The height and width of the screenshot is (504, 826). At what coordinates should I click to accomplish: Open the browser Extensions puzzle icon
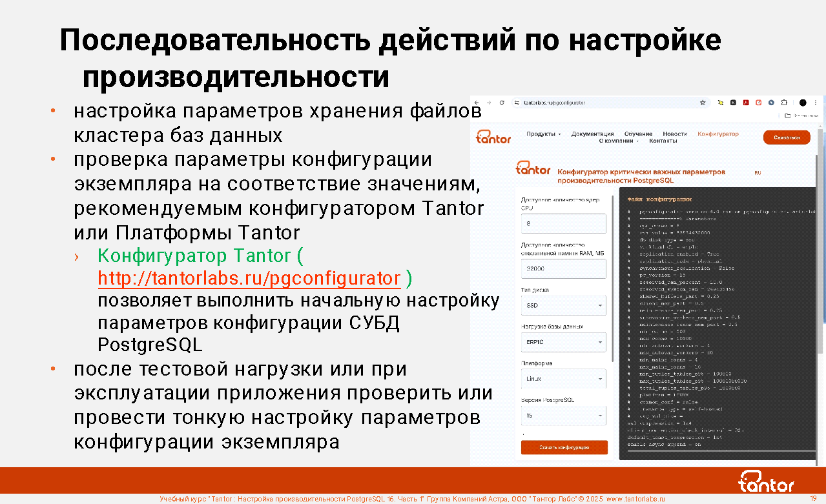784,103
